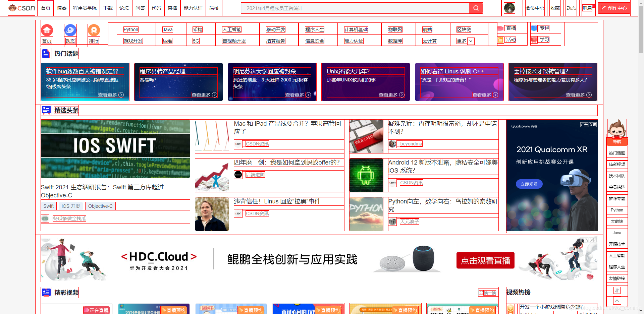Screen dimensions: 644x314
Task: Open article 四年磨一剑 蚂蚁offer
Action: pyautogui.click(x=287, y=163)
